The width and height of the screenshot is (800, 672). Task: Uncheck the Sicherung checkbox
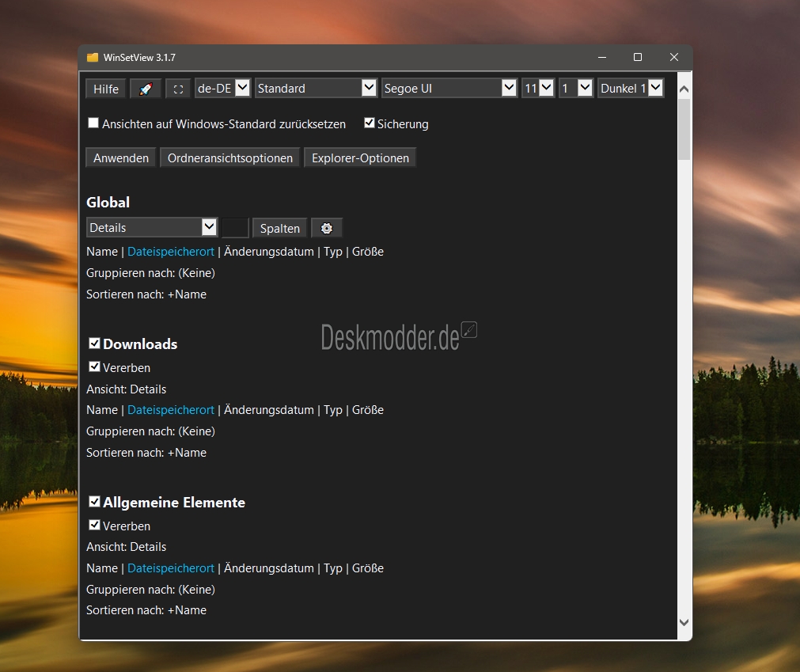pyautogui.click(x=369, y=123)
